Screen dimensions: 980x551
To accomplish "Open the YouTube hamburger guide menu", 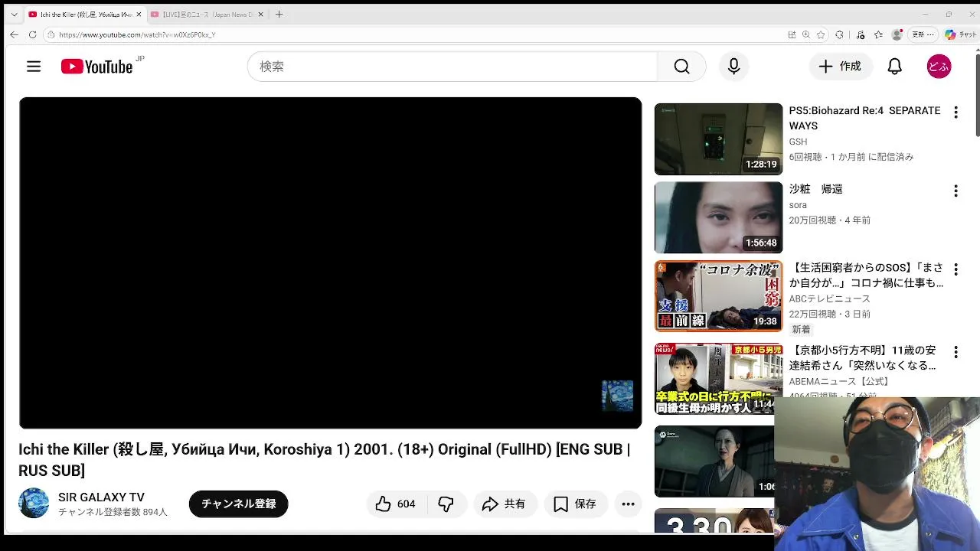I will (34, 67).
